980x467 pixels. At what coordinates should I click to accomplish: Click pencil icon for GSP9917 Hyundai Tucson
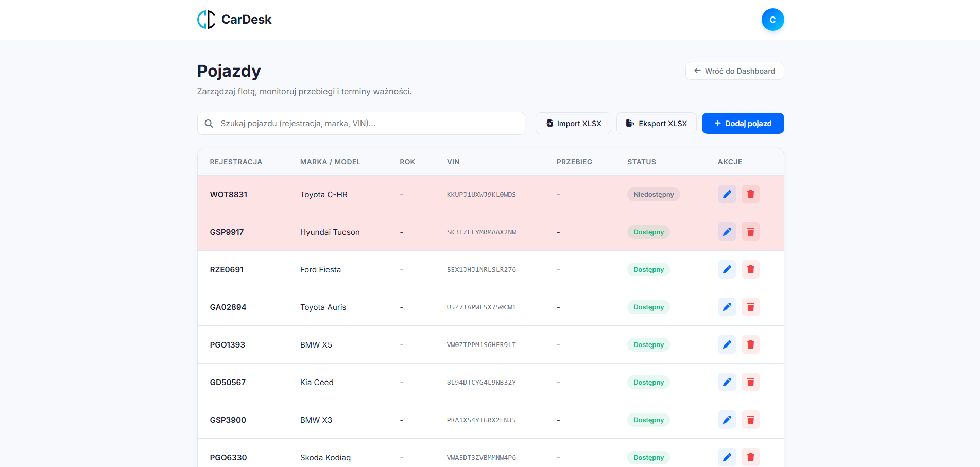(727, 232)
